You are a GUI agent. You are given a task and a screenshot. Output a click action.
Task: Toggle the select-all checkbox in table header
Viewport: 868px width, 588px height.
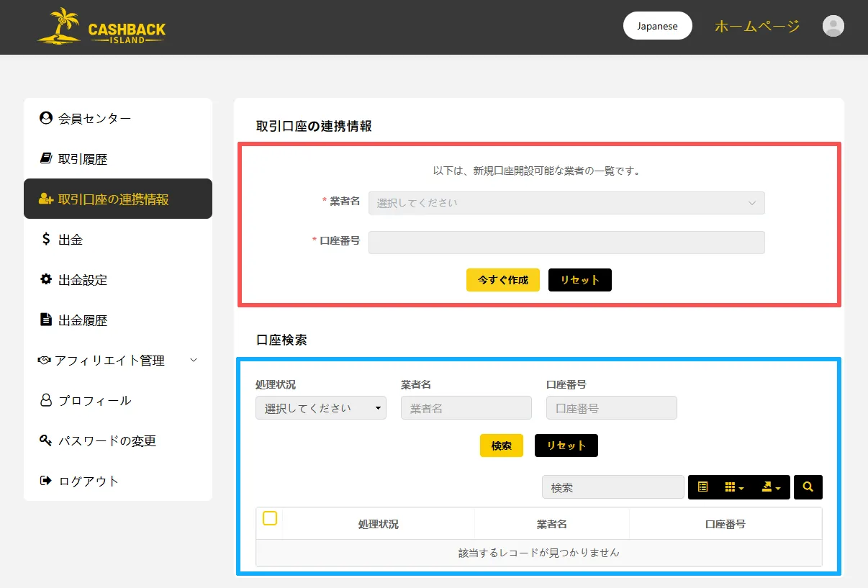point(270,518)
